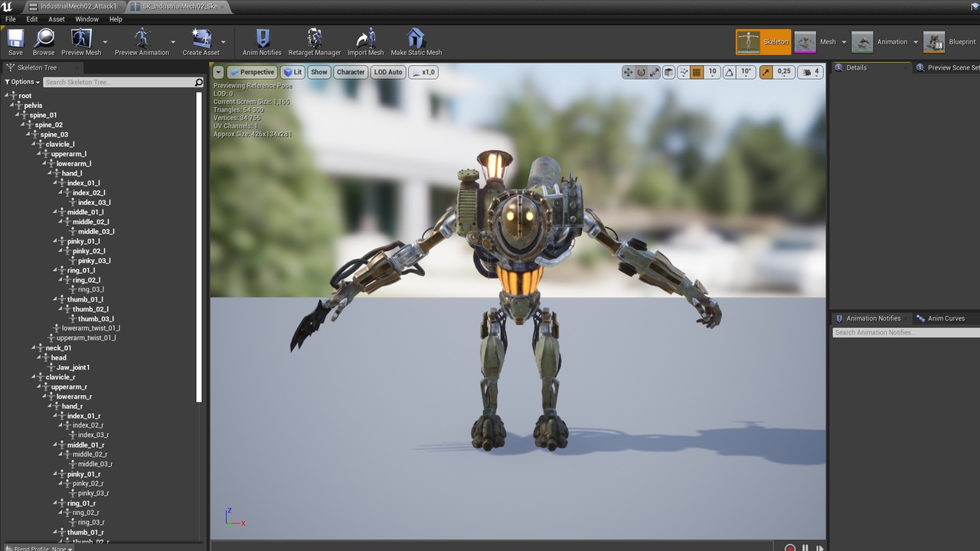Open the grid snap value 10 dropdown
Image resolution: width=980 pixels, height=551 pixels.
712,72
